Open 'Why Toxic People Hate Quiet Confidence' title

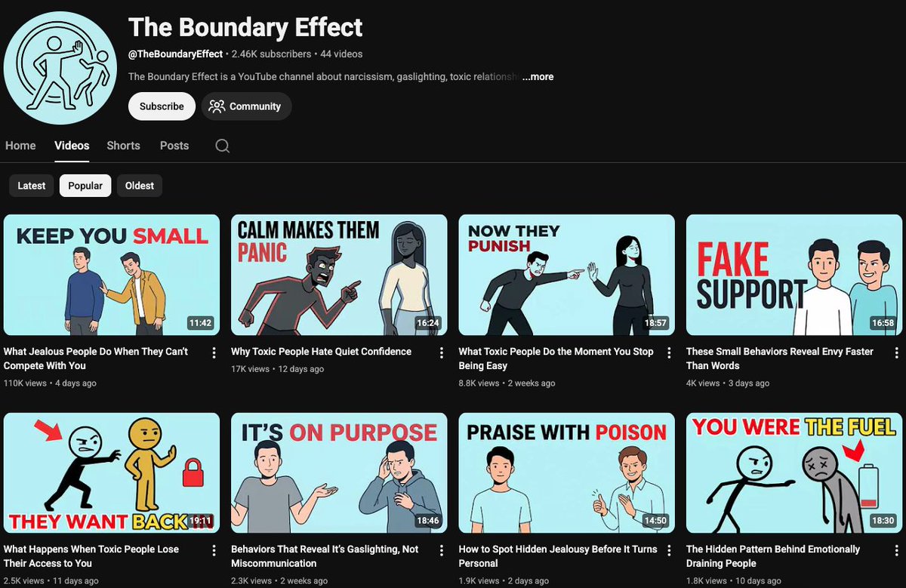point(321,352)
